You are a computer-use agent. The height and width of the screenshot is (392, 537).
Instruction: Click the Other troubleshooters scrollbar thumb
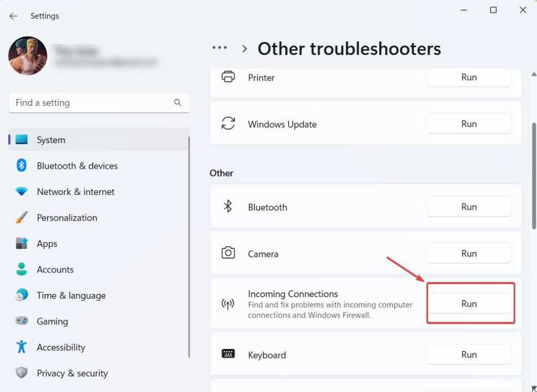(533, 176)
